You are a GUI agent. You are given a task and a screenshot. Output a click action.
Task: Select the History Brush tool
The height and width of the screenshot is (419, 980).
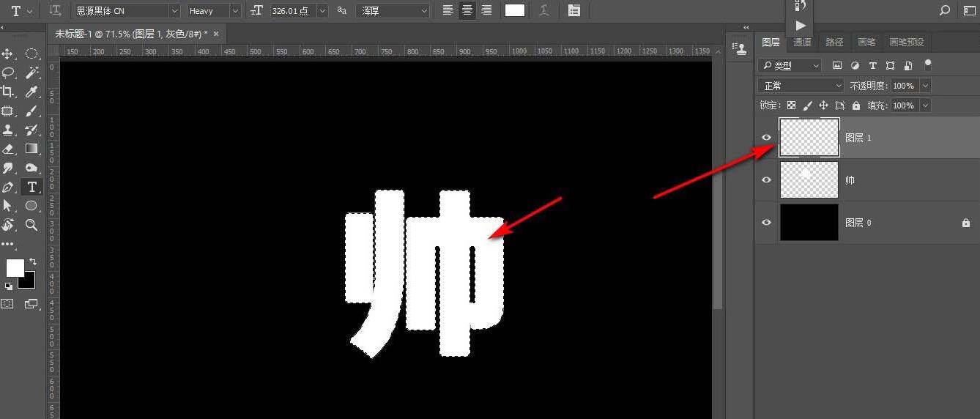[x=31, y=130]
